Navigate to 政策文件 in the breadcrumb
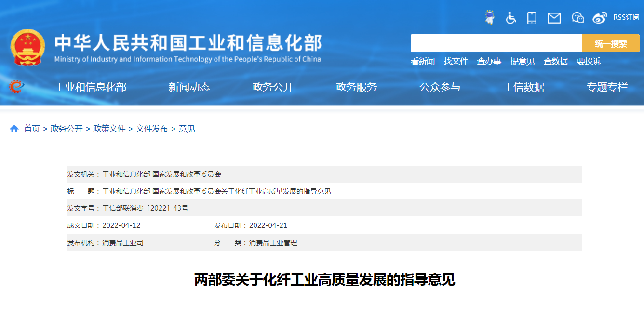The image size is (644, 316). 109,129
